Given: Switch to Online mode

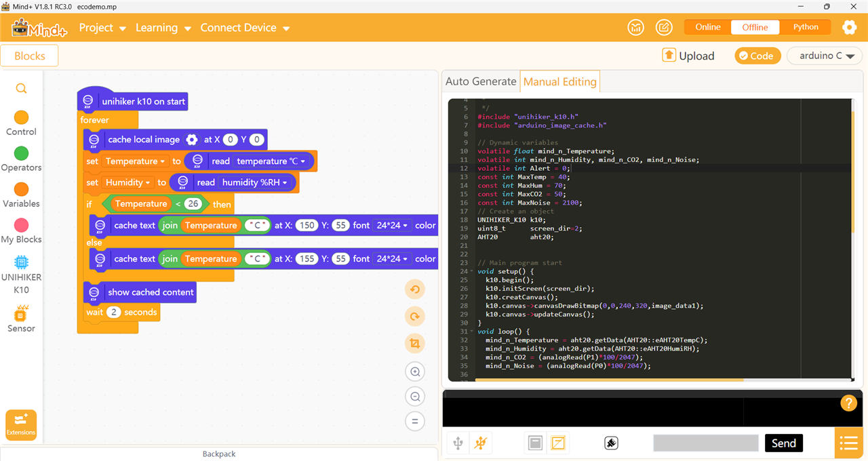Looking at the screenshot, I should [707, 27].
